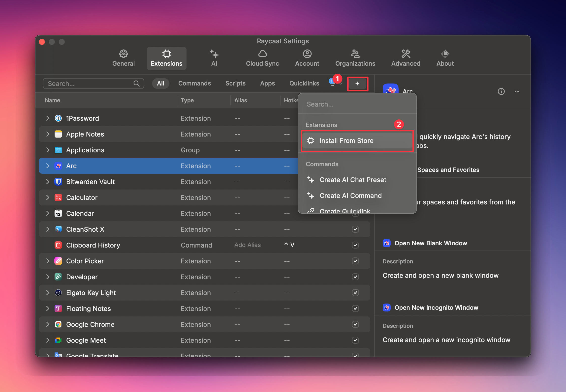
Task: Toggle the Color Picker enabled checkbox
Action: tap(355, 261)
